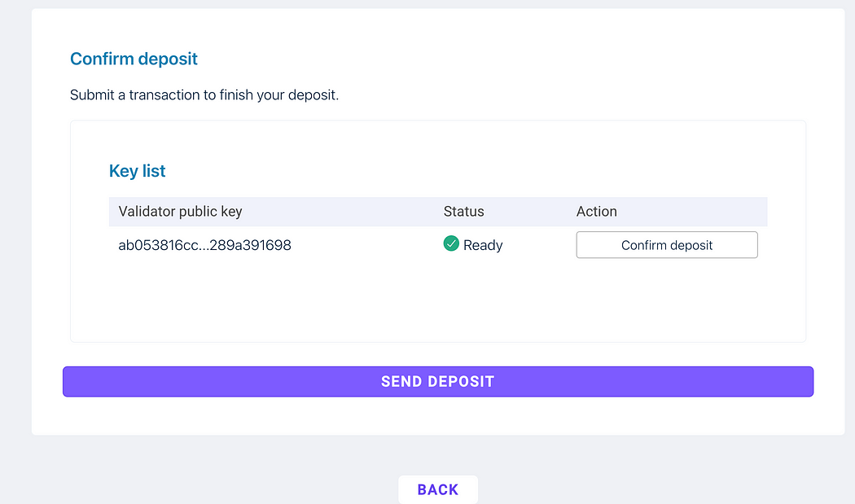Click the blue Confirm deposit page heading
This screenshot has height=504, width=855.
pyautogui.click(x=134, y=59)
